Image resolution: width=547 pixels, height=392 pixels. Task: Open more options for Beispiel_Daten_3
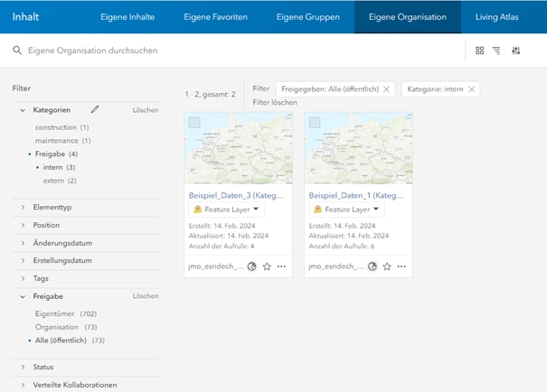pos(281,266)
